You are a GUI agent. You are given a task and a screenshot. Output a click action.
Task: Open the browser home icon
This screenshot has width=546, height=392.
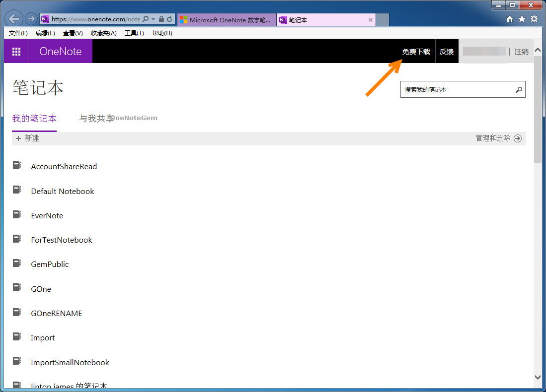510,19
